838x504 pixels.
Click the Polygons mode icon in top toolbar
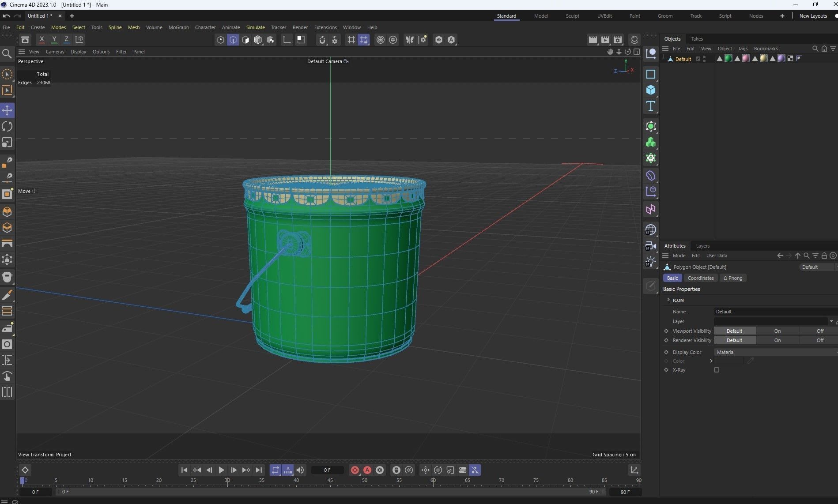[245, 40]
